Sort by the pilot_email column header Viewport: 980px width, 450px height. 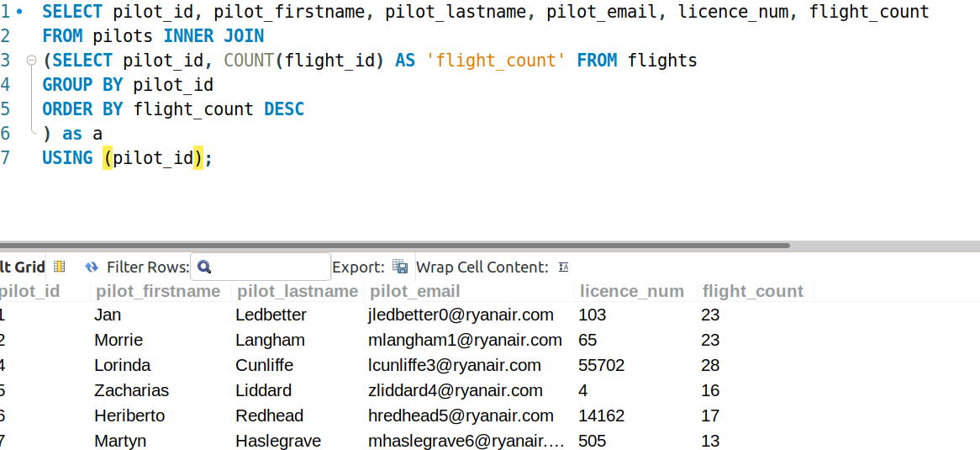click(414, 291)
